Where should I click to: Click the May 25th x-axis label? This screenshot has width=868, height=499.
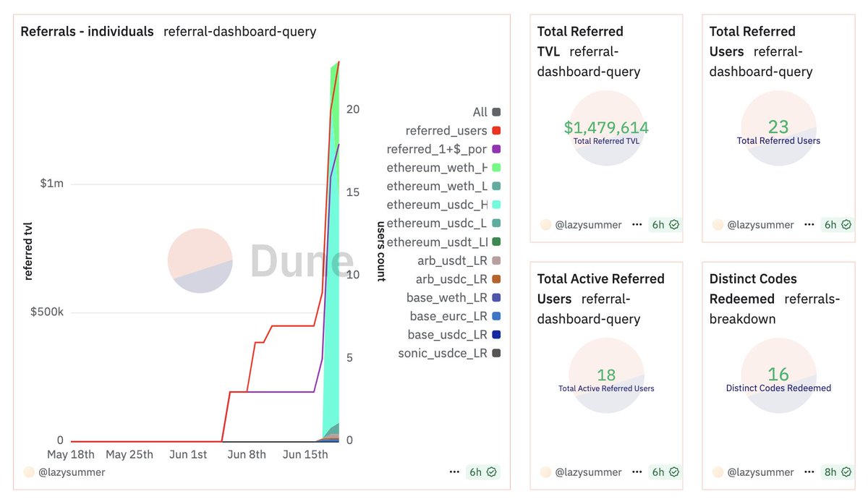[x=129, y=455]
